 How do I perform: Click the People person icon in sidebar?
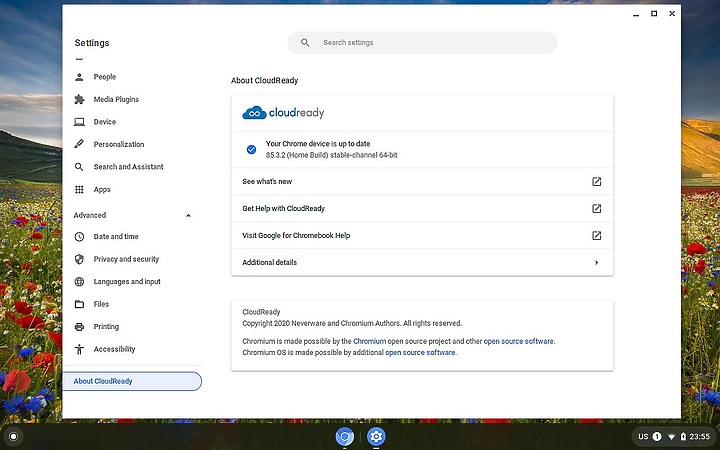[x=79, y=77]
